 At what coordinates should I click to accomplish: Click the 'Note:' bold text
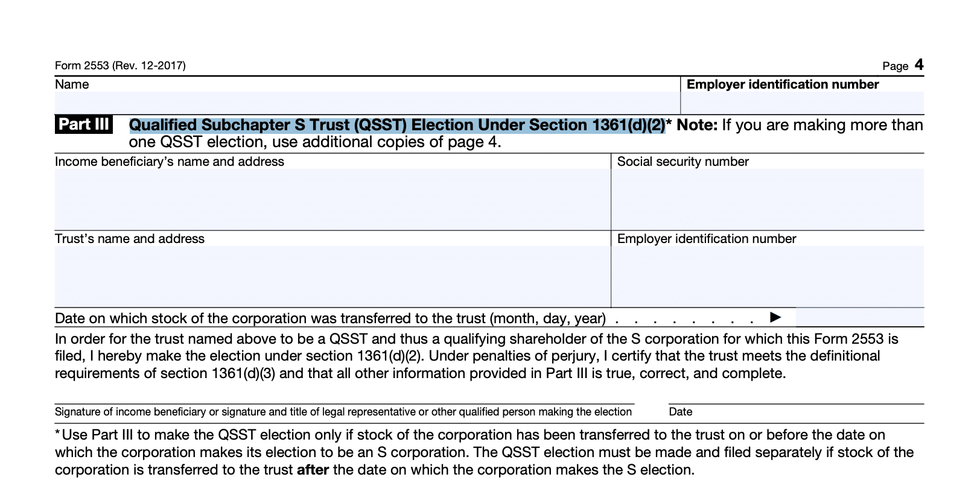(697, 125)
